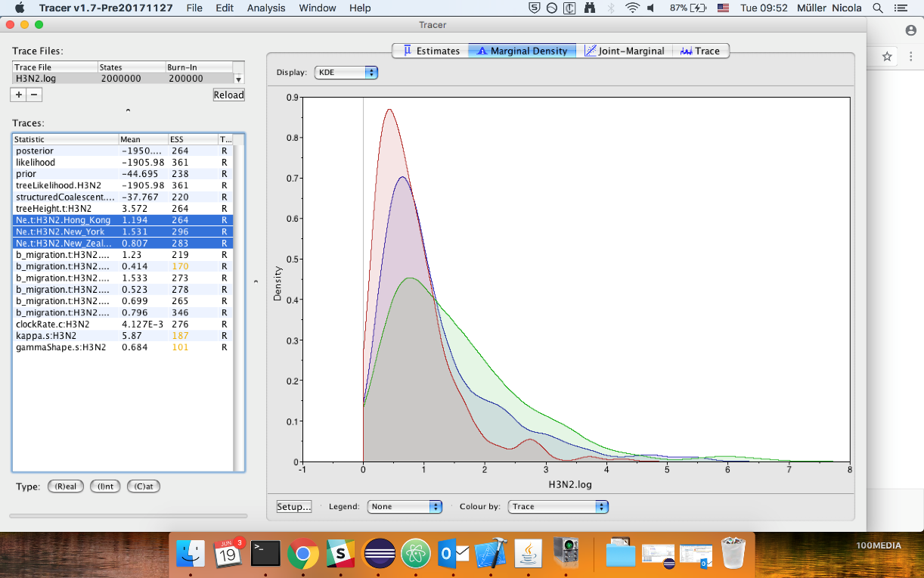Image resolution: width=924 pixels, height=578 pixels.
Task: Open the Tracer application menu
Action: (106, 8)
